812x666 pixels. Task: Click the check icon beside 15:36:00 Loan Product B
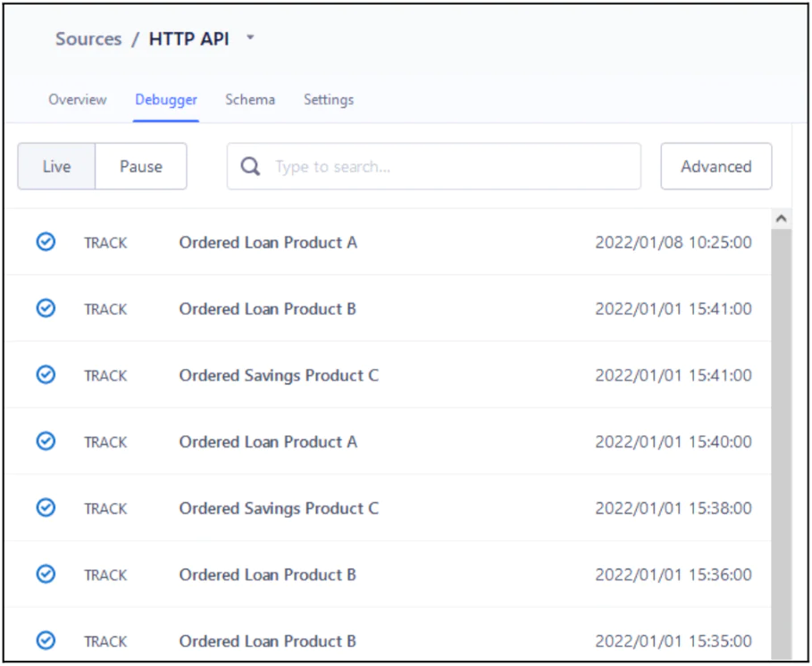click(x=46, y=574)
